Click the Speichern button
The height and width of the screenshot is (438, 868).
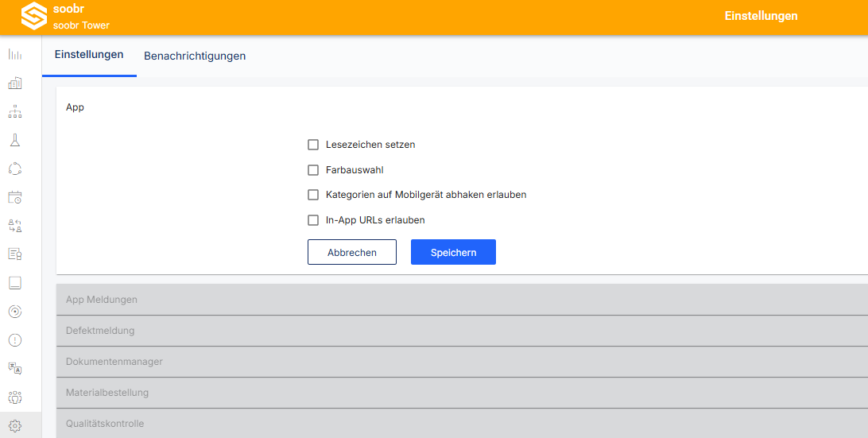453,252
